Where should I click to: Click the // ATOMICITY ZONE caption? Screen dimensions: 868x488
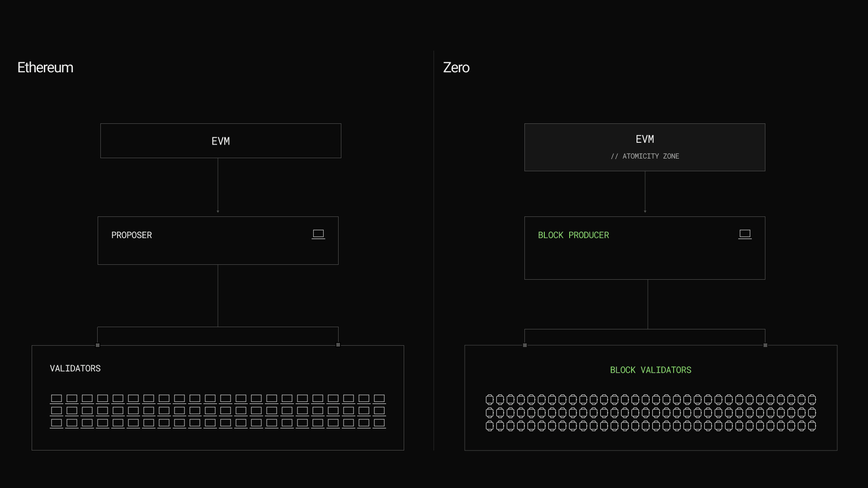click(x=645, y=156)
